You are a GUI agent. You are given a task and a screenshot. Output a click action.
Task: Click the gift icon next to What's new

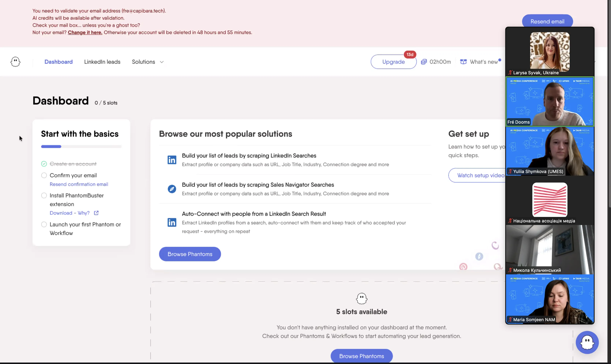(463, 62)
